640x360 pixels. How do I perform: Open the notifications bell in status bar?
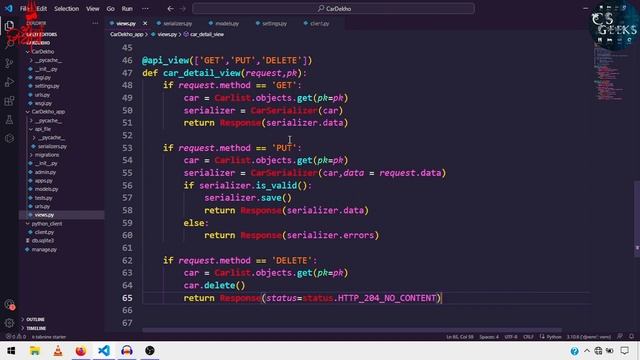[x=631, y=336]
